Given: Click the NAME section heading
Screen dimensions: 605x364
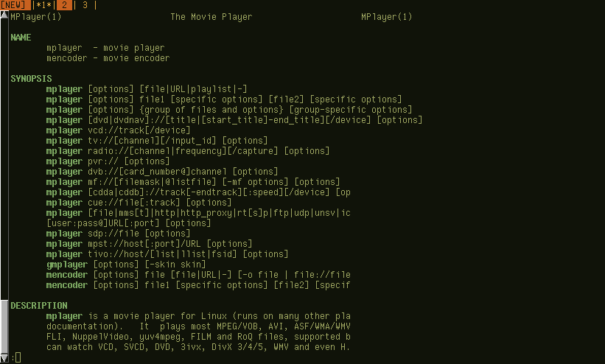Looking at the screenshot, I should (x=21, y=38).
